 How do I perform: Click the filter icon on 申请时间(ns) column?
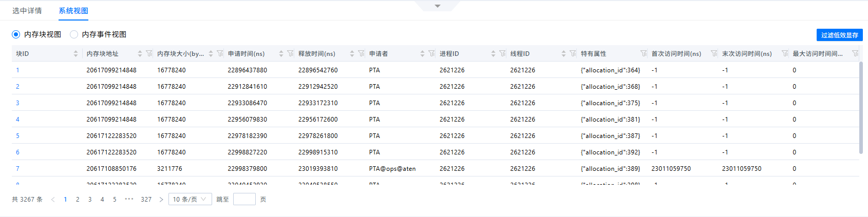coord(290,53)
